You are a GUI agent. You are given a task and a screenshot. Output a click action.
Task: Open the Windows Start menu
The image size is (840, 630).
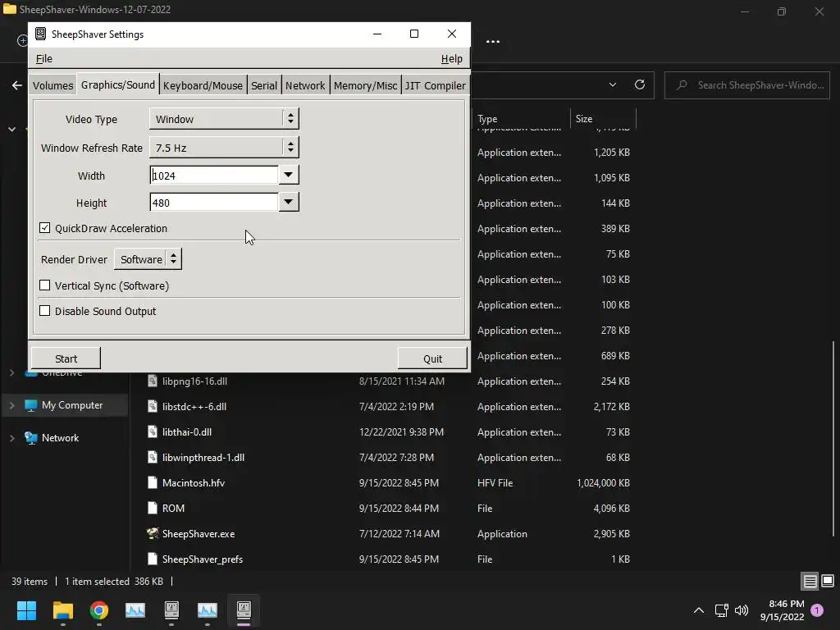[x=26, y=610]
